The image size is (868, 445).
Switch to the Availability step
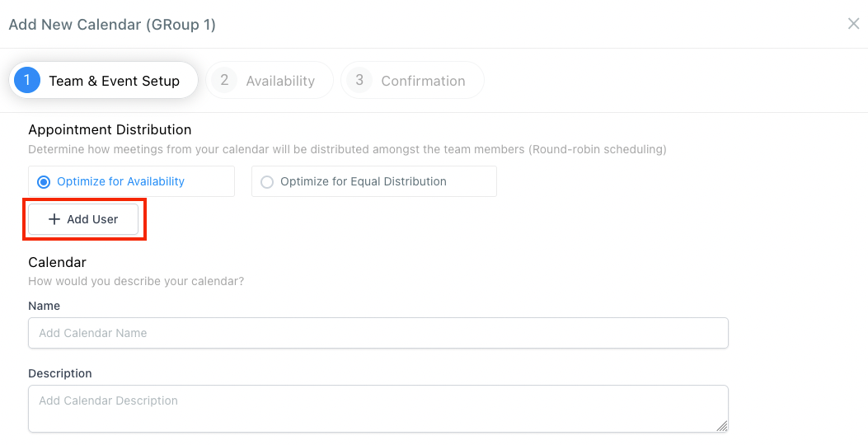280,81
